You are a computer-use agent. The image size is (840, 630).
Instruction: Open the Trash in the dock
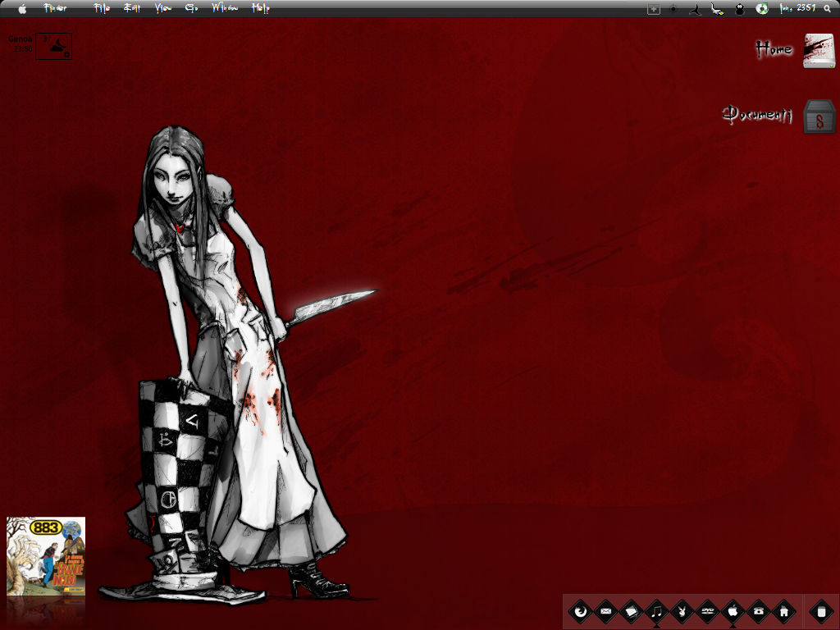[x=822, y=611]
